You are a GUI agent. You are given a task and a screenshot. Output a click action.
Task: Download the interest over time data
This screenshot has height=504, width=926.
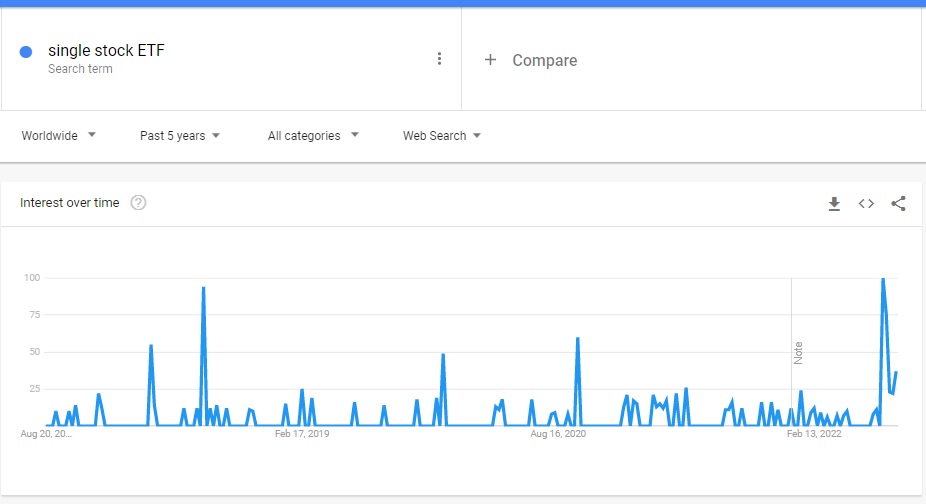[x=834, y=204]
